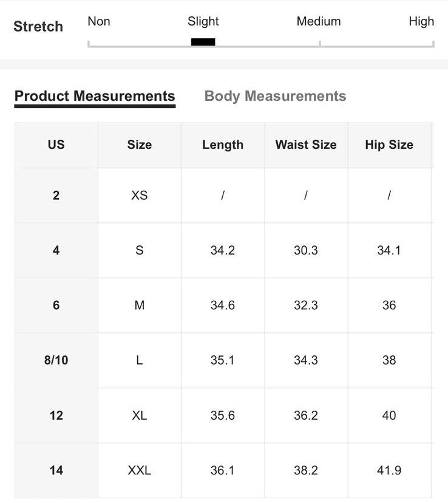448x503 pixels.
Task: Click US size 12 in the table
Action: [x=56, y=416]
